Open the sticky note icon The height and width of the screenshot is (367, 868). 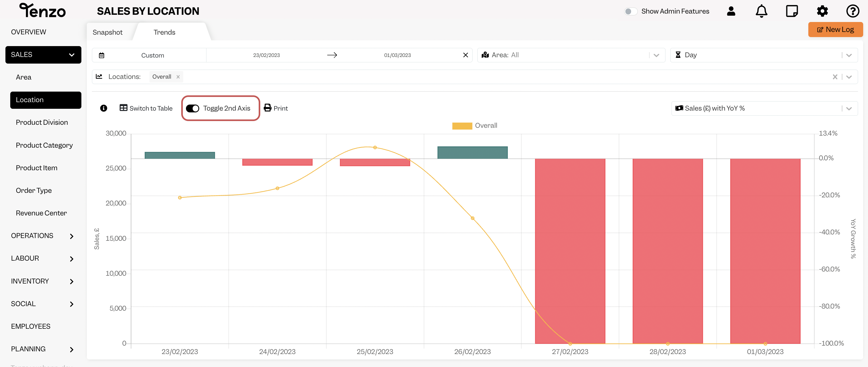[791, 11]
